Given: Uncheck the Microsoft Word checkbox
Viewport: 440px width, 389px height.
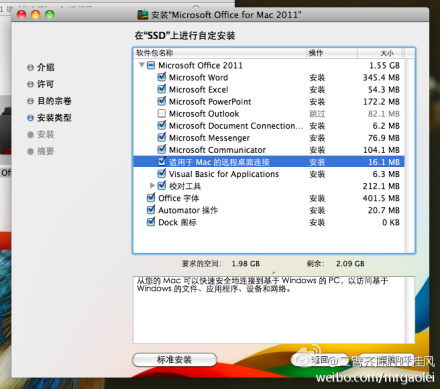Looking at the screenshot, I should [x=162, y=77].
